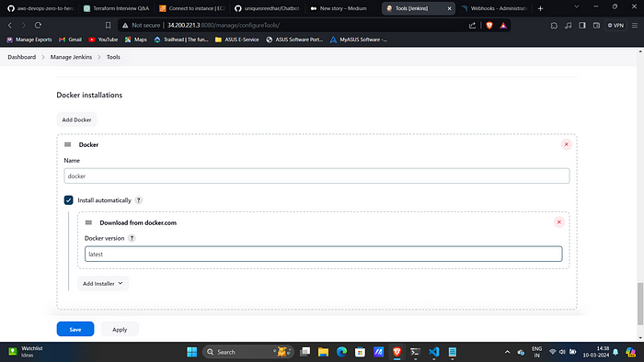Open the Add Installer dropdown
Viewport: 644px width, 362px height.
(103, 283)
